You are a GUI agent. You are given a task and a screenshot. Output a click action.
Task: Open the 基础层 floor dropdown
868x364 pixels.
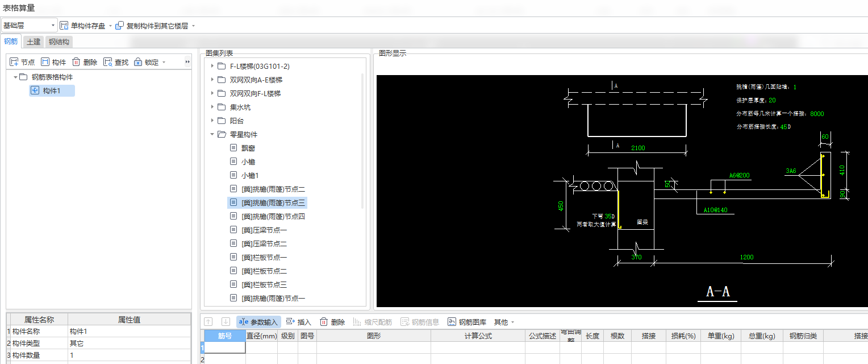[x=53, y=25]
